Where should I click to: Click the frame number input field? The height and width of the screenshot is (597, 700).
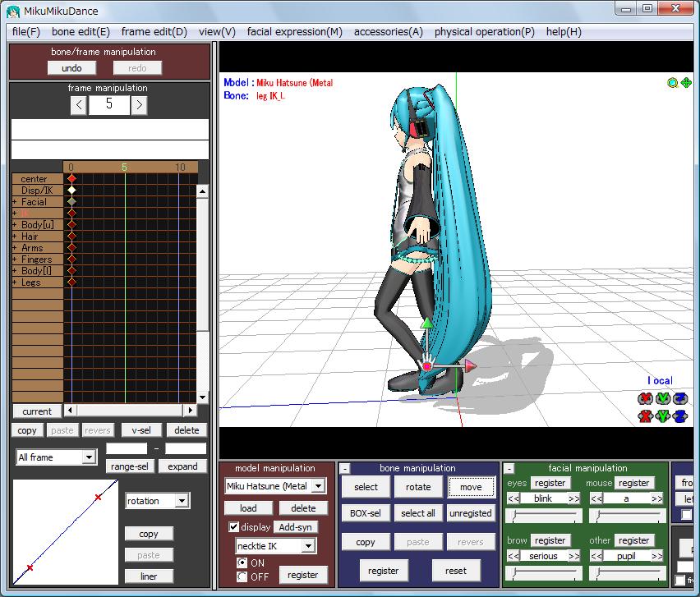click(109, 105)
